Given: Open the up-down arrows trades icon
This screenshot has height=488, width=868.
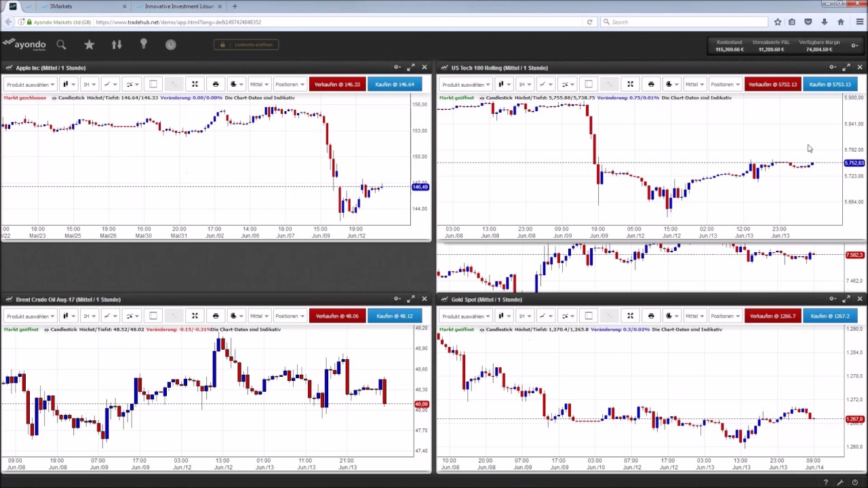Looking at the screenshot, I should coord(117,45).
